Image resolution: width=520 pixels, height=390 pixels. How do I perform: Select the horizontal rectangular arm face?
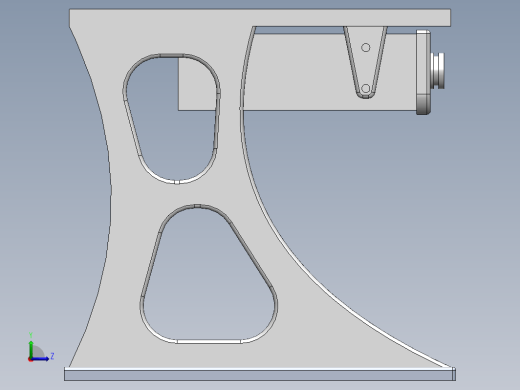(300, 72)
